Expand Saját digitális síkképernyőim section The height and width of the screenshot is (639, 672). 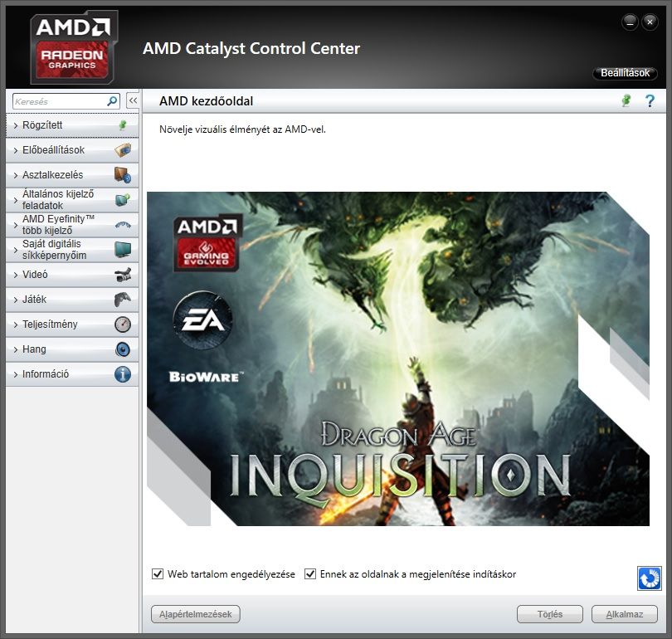72,250
